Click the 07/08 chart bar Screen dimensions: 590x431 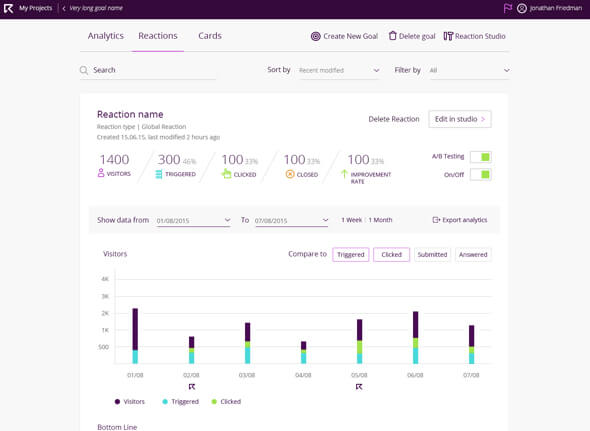point(471,344)
